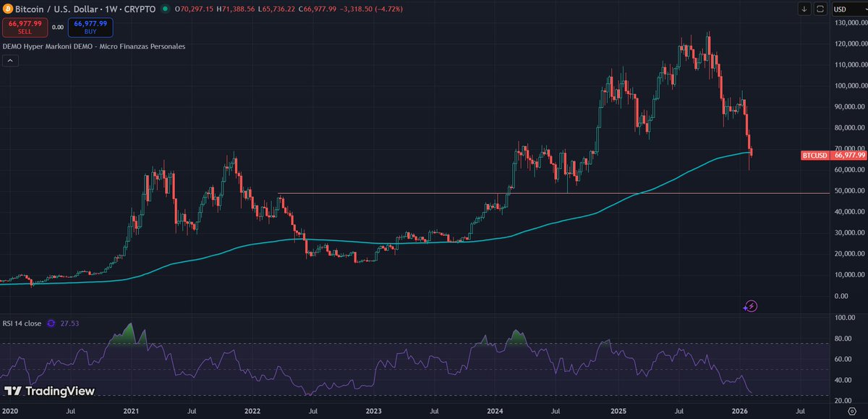Click the blue BUY 66,977.99 button
This screenshot has width=868, height=419.
(x=92, y=27)
